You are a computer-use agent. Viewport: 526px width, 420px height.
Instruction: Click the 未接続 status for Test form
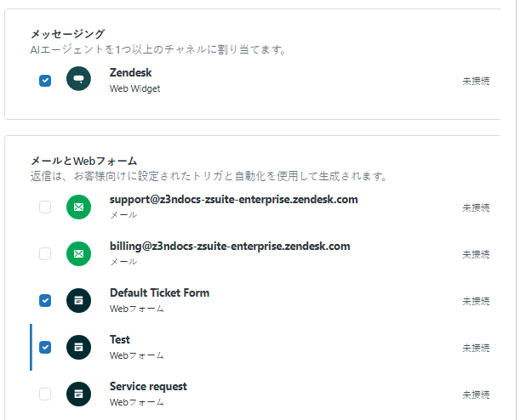(x=476, y=348)
